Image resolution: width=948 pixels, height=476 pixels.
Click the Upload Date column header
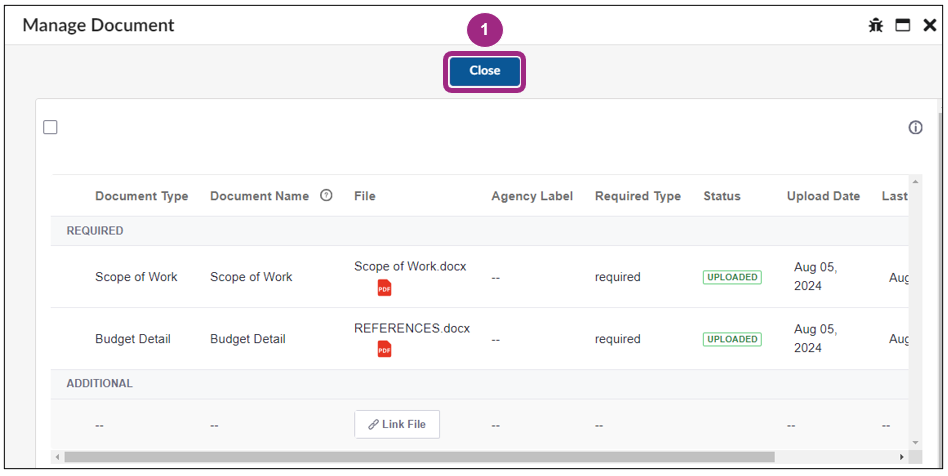823,196
